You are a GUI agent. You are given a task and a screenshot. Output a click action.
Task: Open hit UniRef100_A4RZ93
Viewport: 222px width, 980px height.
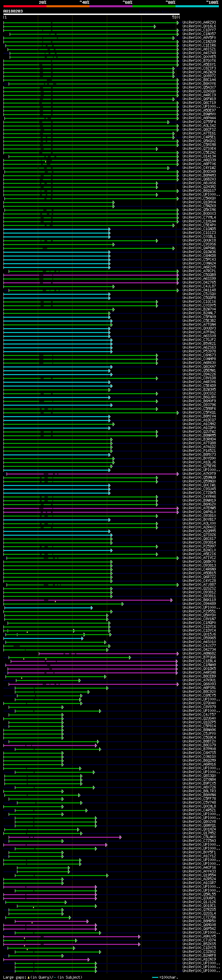point(199,23)
